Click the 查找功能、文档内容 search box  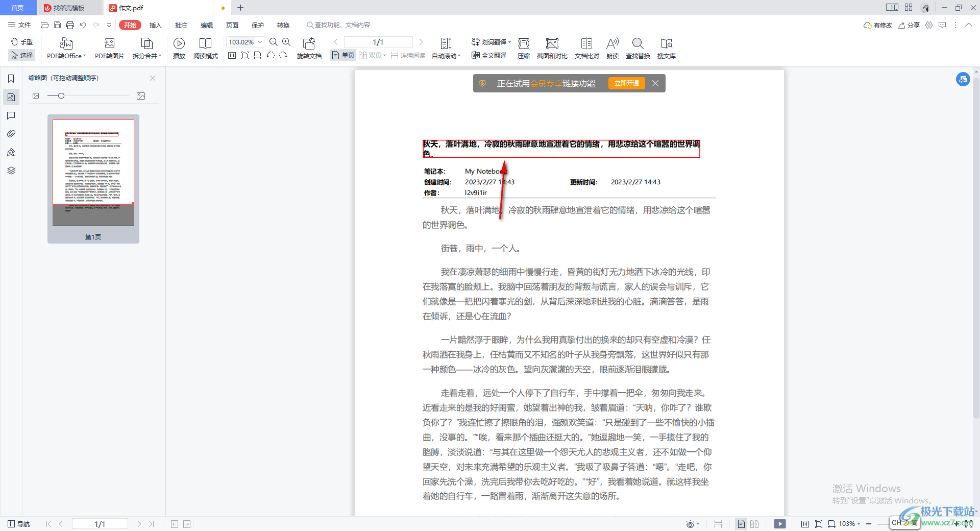coord(338,25)
